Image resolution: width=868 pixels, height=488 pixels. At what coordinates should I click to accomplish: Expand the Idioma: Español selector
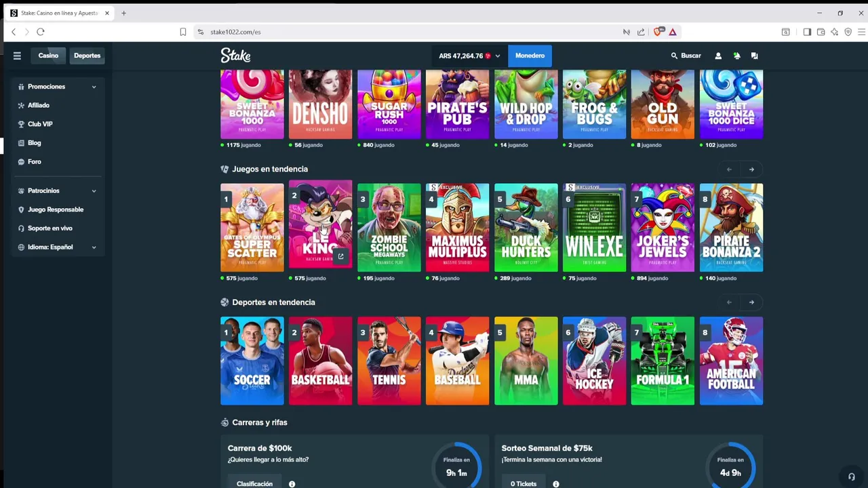(57, 247)
